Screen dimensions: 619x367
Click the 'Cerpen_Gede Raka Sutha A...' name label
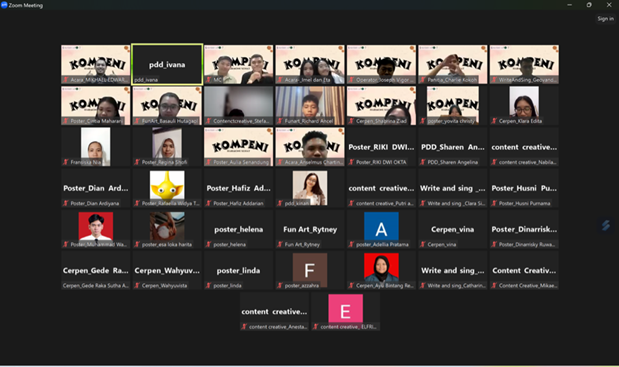[x=96, y=286]
